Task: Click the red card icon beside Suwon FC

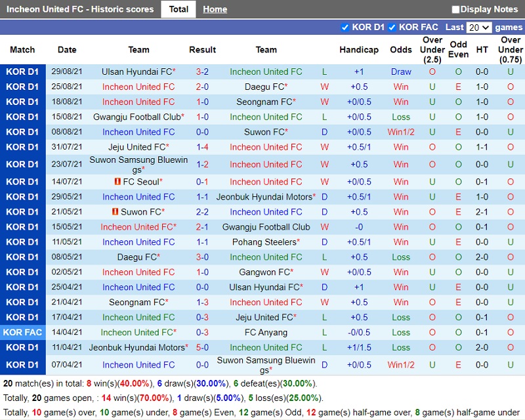Action: coord(115,212)
